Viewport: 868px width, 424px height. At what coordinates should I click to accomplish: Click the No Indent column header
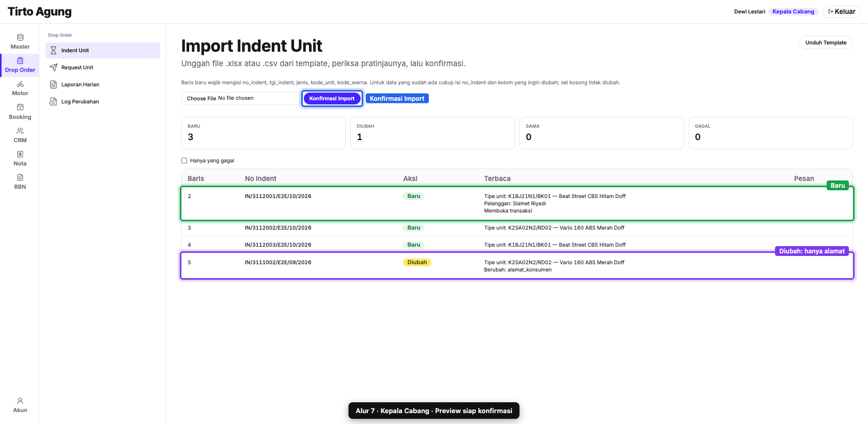[260, 178]
